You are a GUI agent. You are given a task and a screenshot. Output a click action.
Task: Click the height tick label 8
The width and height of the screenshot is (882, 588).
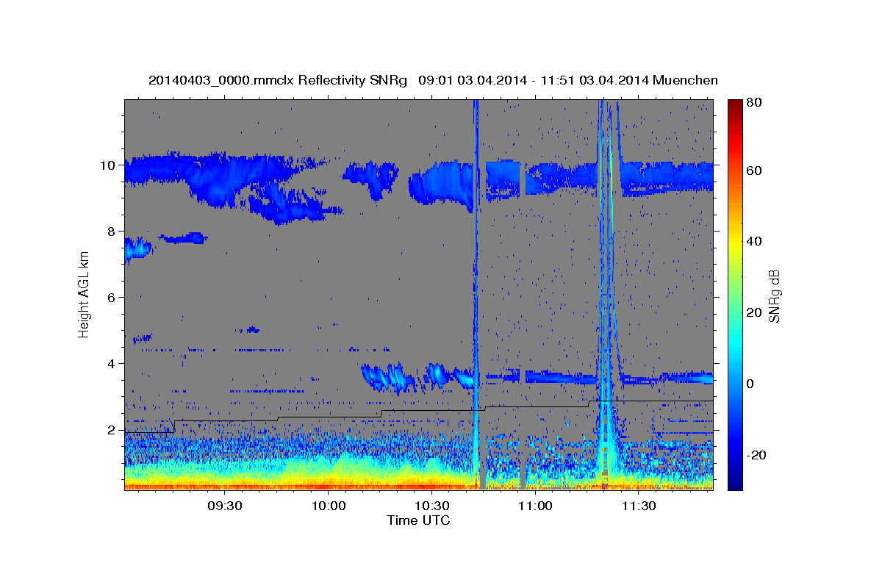112,232
